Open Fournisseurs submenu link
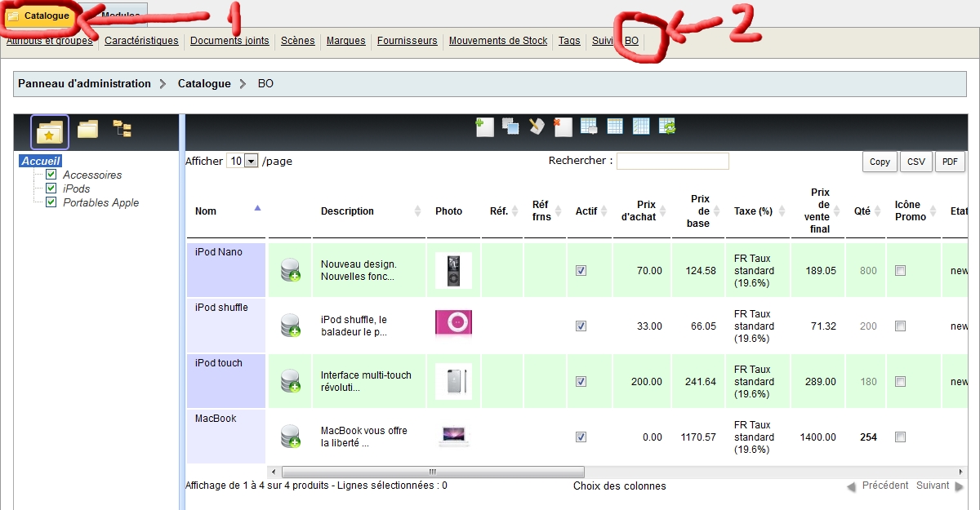This screenshot has height=510, width=980. 408,41
